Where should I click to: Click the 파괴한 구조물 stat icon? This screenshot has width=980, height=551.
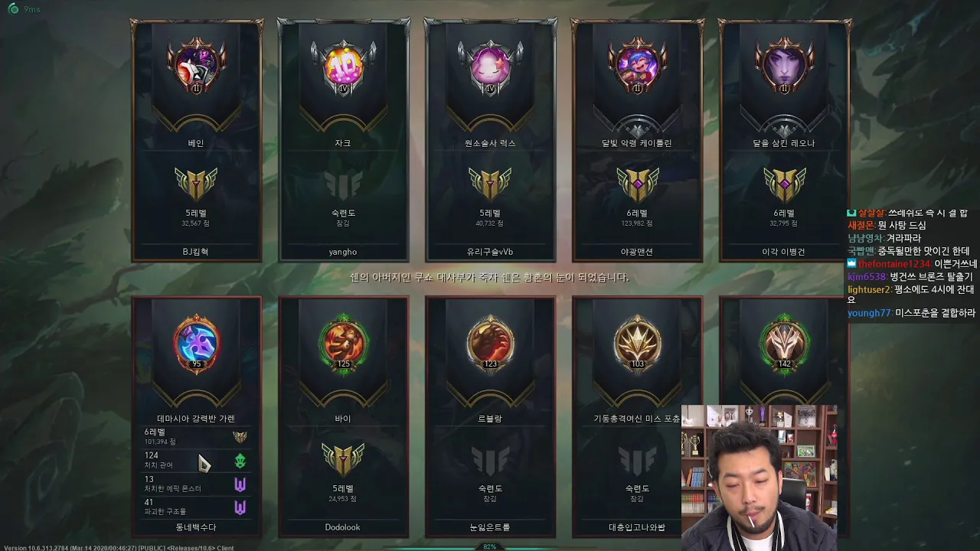point(240,507)
